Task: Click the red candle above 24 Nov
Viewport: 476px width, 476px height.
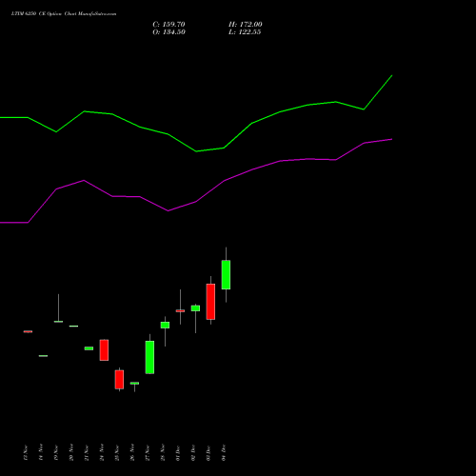Action: 104,350
